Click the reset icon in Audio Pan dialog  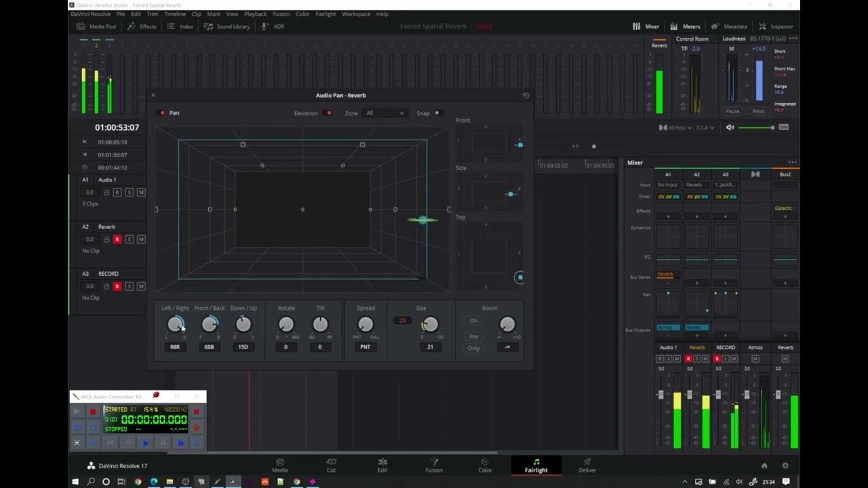click(x=526, y=96)
